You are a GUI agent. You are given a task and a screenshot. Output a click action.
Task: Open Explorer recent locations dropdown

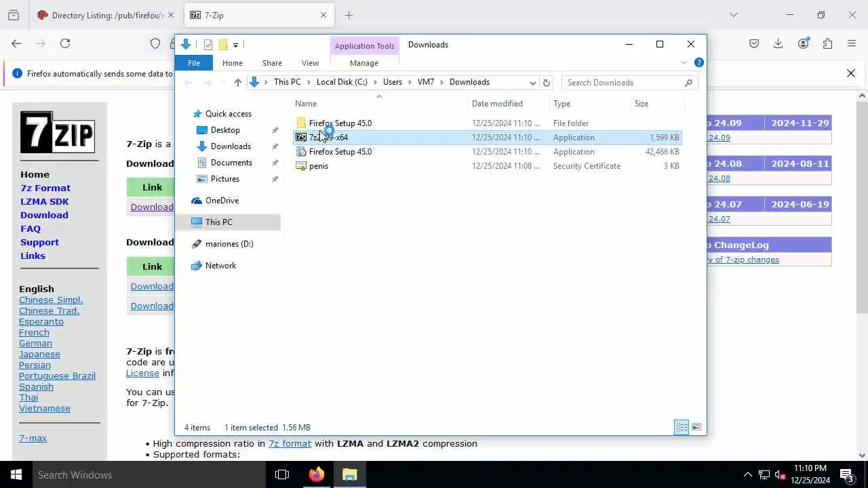222,83
